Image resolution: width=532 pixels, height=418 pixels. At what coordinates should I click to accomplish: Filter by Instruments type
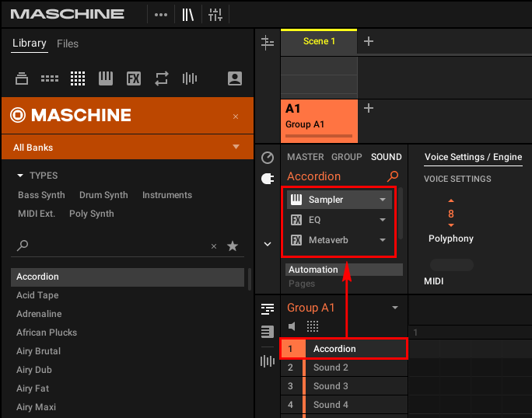[167, 195]
